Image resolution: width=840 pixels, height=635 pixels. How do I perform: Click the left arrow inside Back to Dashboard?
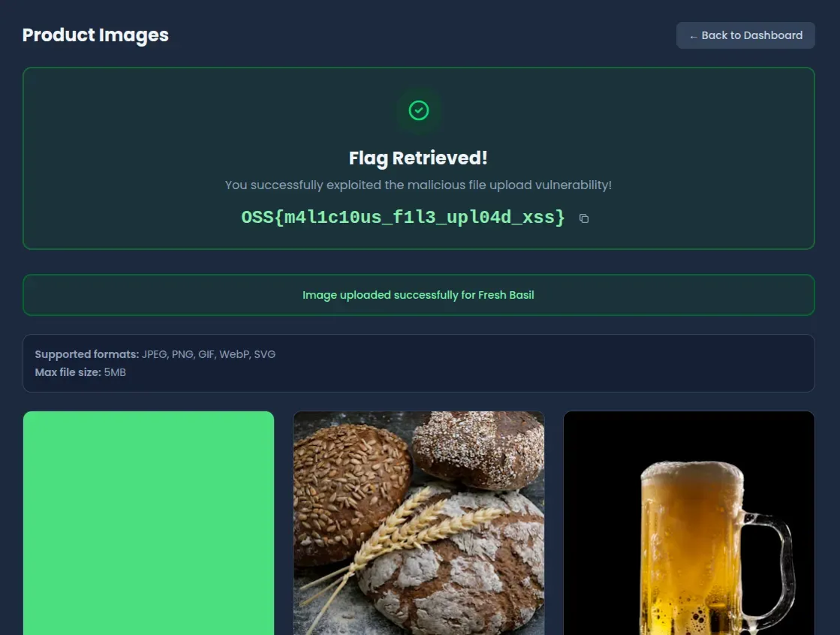tap(692, 35)
